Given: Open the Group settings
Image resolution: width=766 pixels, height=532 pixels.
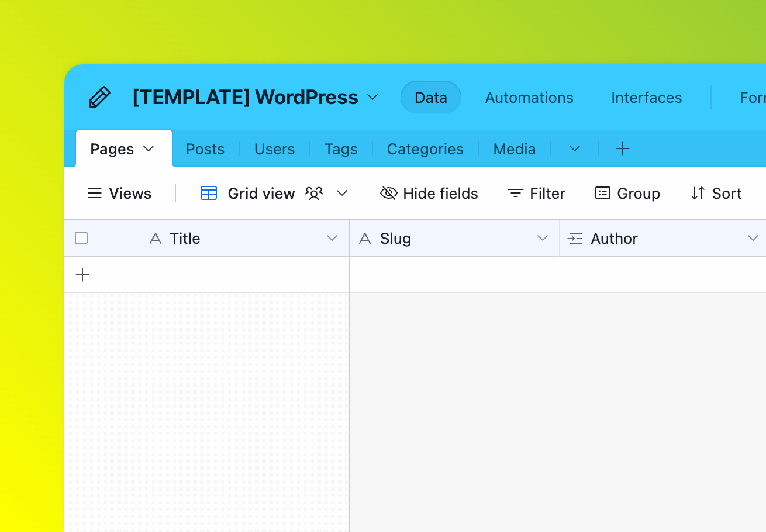Looking at the screenshot, I should (627, 194).
